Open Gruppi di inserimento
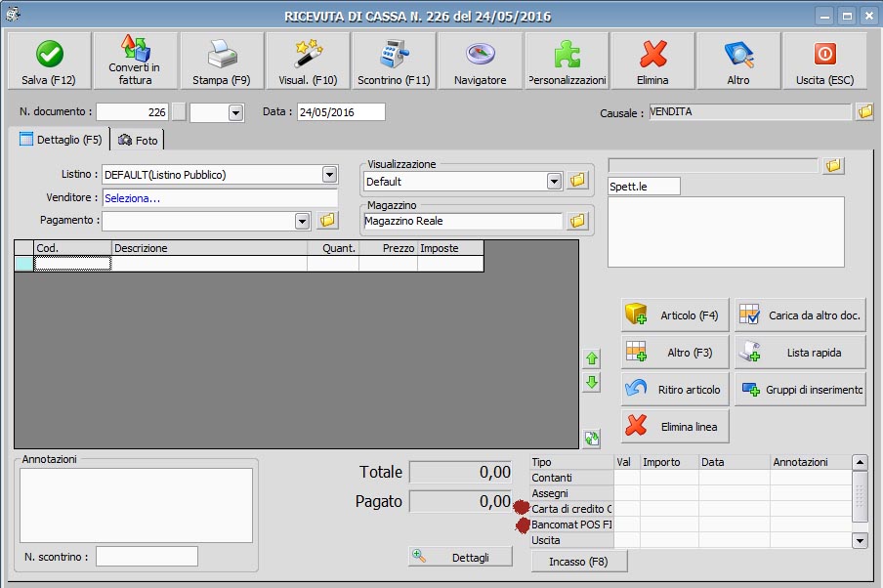883x588 pixels. (x=800, y=389)
